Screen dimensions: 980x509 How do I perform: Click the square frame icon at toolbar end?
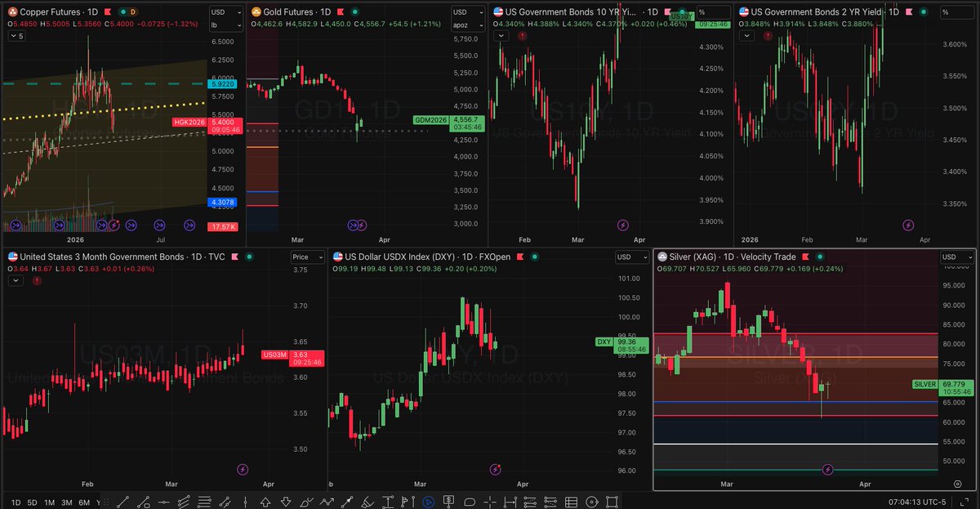coord(612,501)
